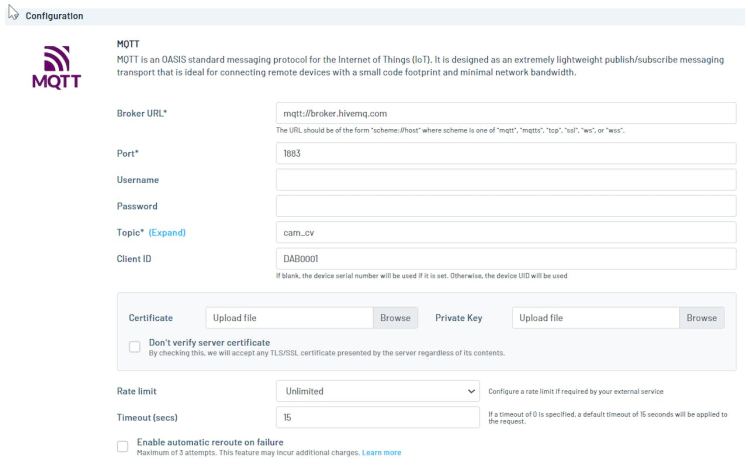Click the Certificate upload file box
This screenshot has height=474, width=748.
(290, 318)
